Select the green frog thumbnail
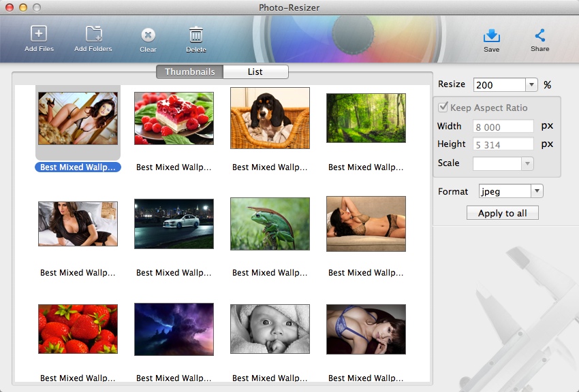The width and height of the screenshot is (579, 392). tap(270, 224)
